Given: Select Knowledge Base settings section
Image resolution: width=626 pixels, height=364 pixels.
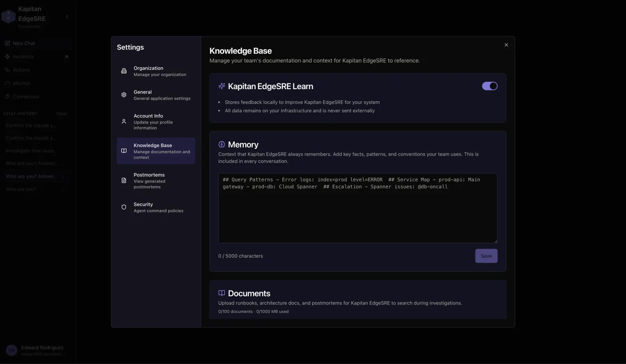Looking at the screenshot, I should (156, 151).
